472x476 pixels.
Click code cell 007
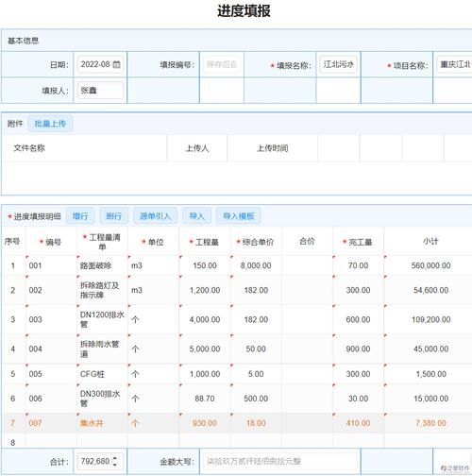point(51,423)
